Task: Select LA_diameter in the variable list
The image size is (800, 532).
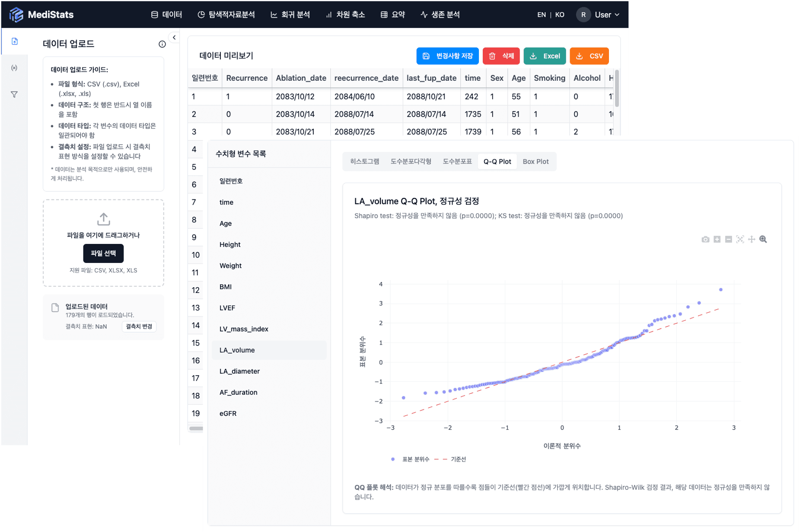Action: [239, 371]
